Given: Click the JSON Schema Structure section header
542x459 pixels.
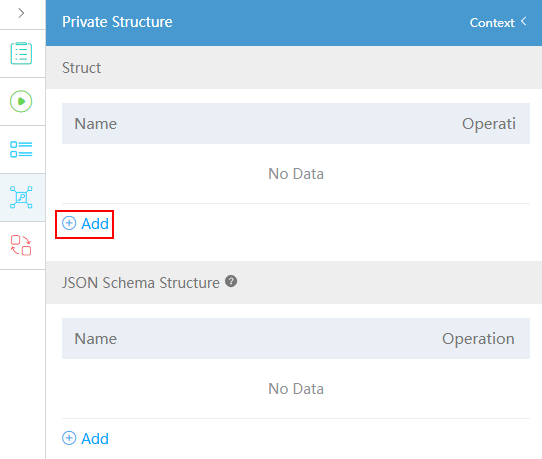Looking at the screenshot, I should tap(294, 283).
